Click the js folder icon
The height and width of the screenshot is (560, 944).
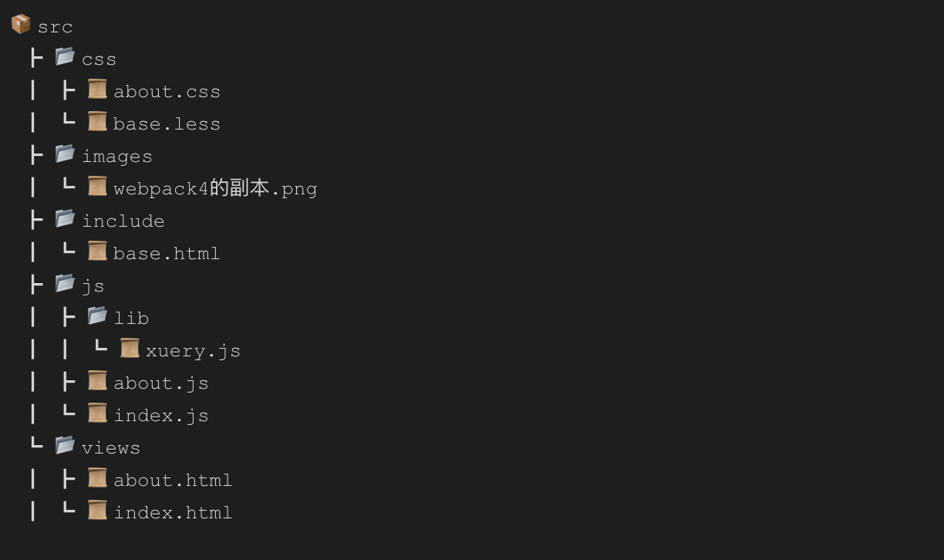65,284
